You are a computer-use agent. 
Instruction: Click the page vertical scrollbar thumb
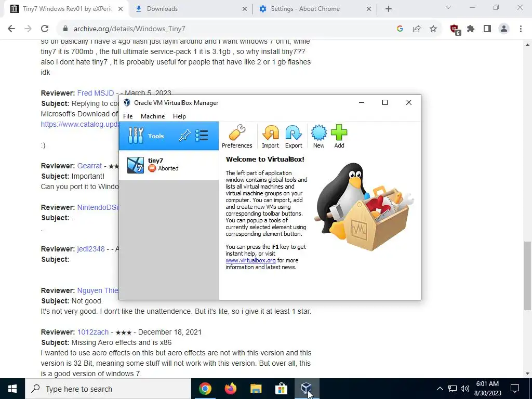click(x=527, y=275)
